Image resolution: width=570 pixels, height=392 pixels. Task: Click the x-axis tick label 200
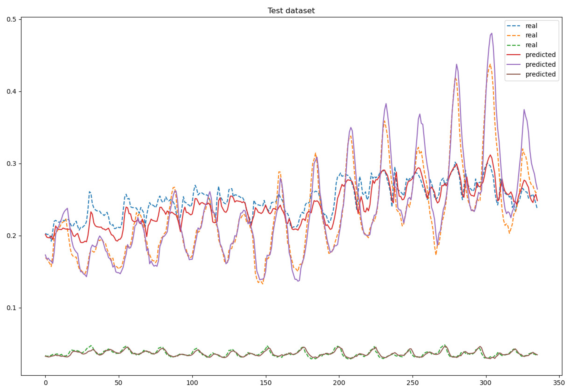tap(339, 383)
